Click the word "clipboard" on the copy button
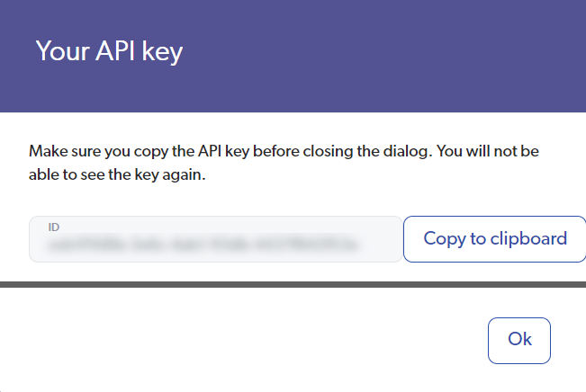Viewport: 586px width, 392px height. click(x=527, y=239)
